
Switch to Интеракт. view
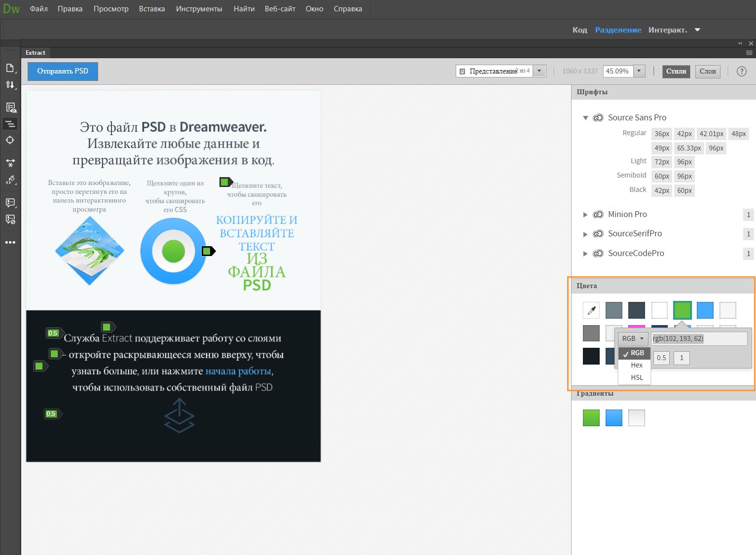pos(668,30)
